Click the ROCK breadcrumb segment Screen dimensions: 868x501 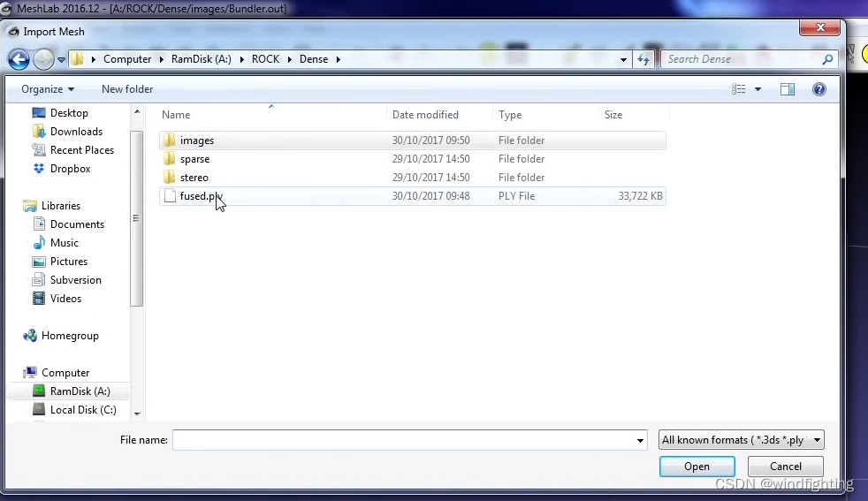[x=265, y=59]
